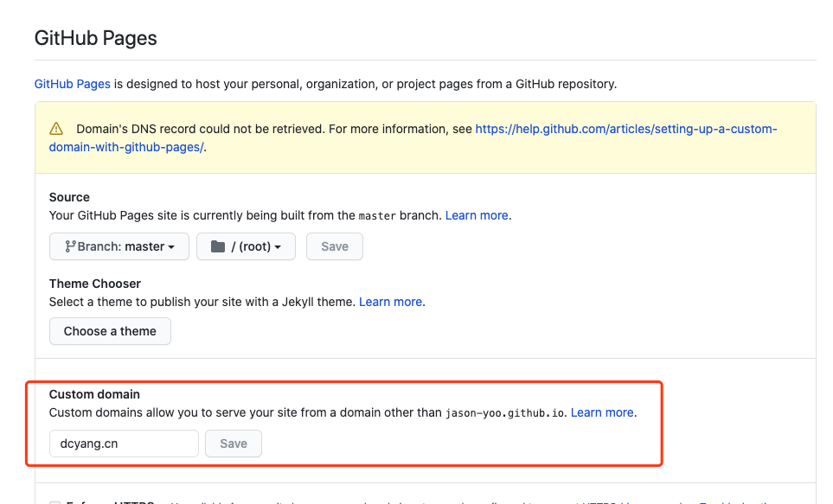Expand the / (root) folder dropdown
Viewport: 833px width, 504px height.
click(x=246, y=246)
